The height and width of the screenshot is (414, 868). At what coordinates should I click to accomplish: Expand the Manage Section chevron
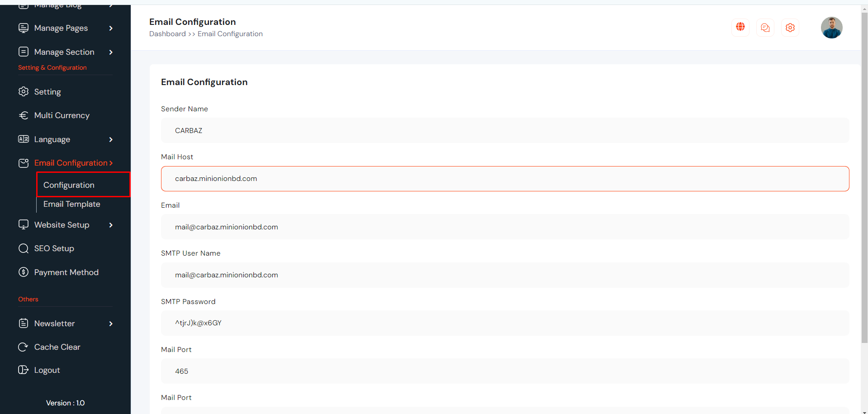point(111,52)
